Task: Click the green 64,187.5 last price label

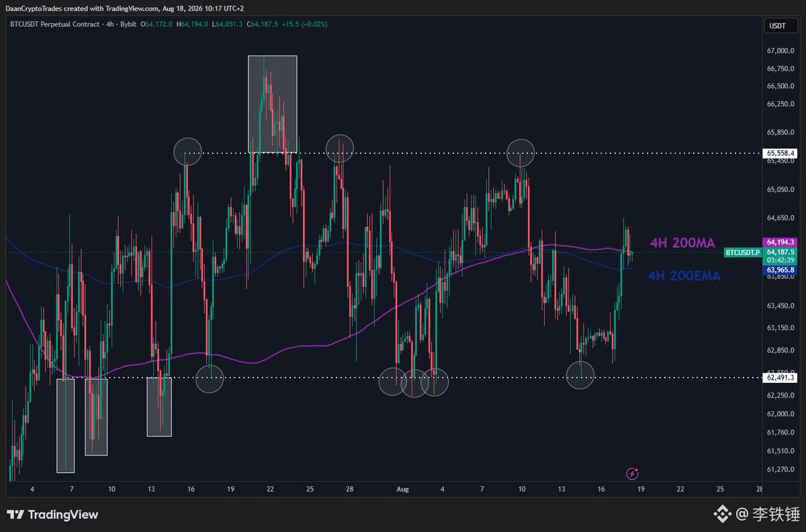Action: coord(780,251)
